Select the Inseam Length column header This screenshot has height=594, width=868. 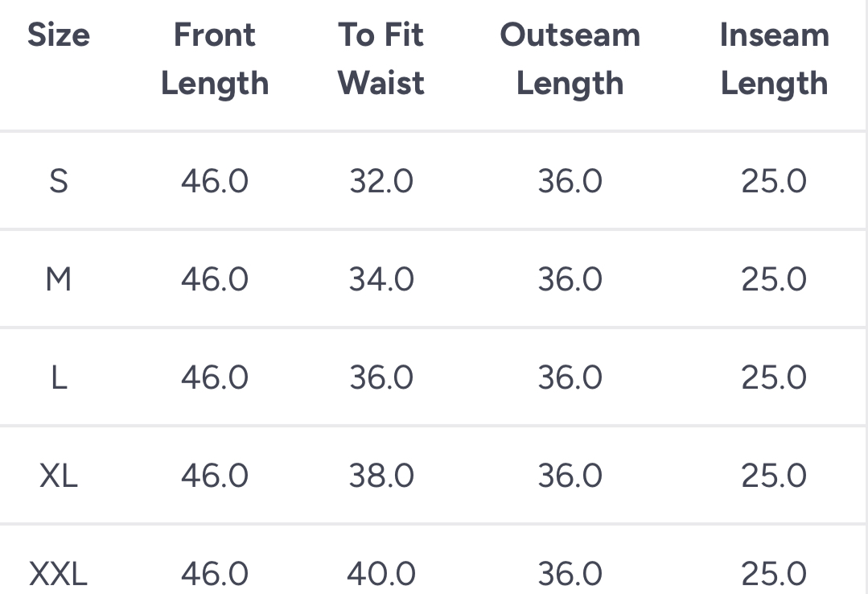pyautogui.click(x=774, y=60)
